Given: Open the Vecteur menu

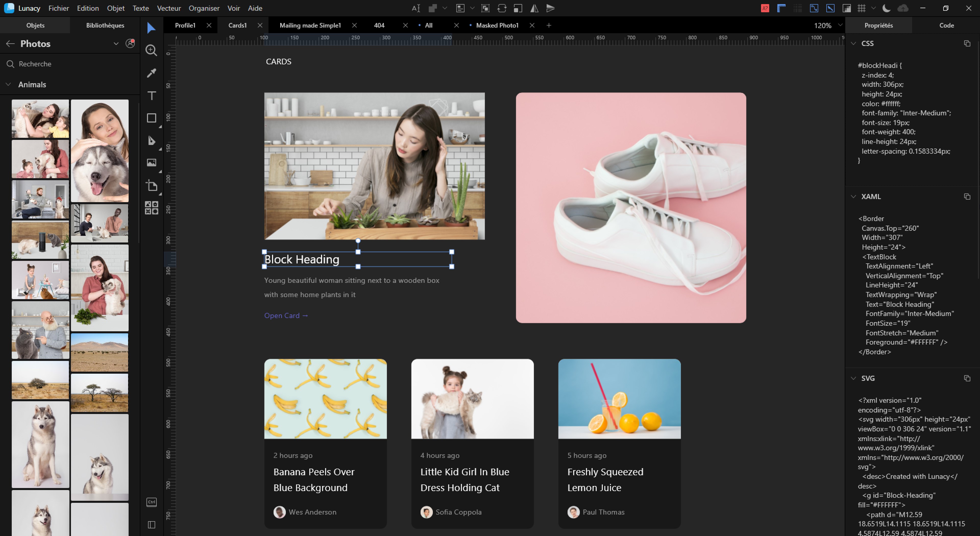Looking at the screenshot, I should click(168, 8).
